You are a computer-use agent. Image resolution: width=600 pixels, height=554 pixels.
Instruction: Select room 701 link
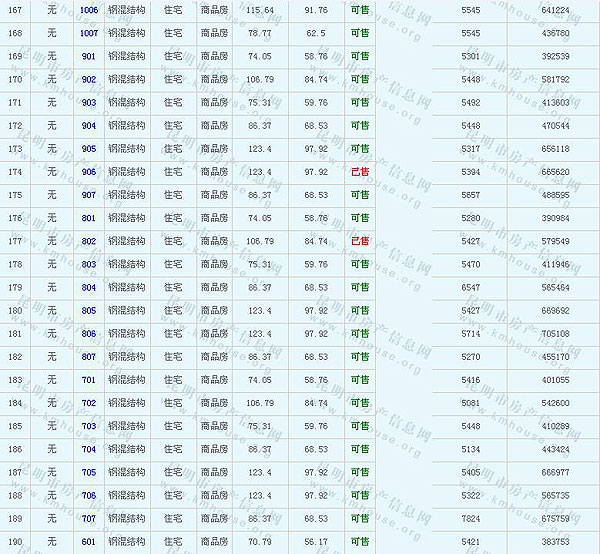coord(89,380)
